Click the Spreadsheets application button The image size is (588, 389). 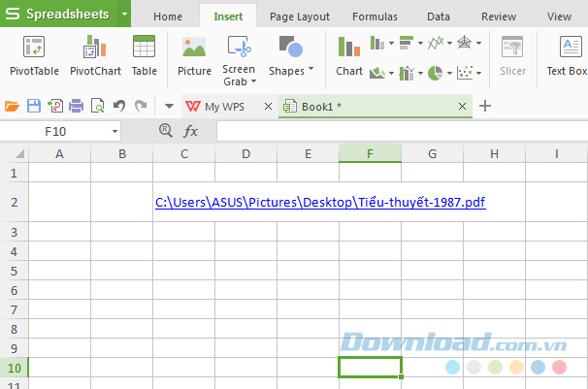[59, 14]
